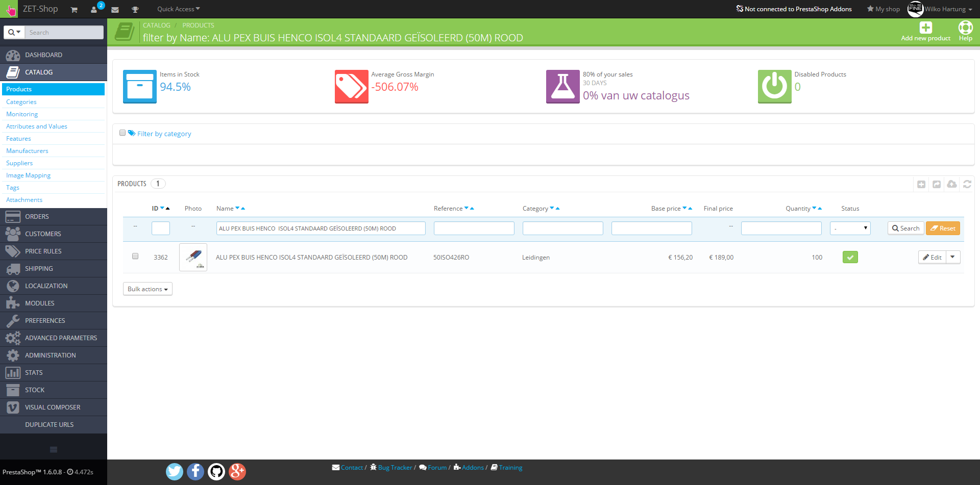Viewport: 980px width, 485px height.
Task: Open the Bulk actions dropdown
Action: [148, 289]
